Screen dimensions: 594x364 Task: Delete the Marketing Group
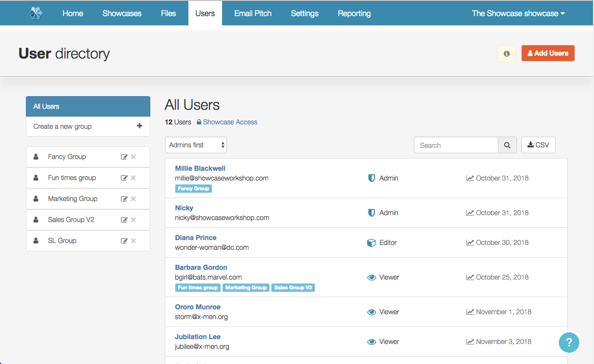pyautogui.click(x=133, y=199)
